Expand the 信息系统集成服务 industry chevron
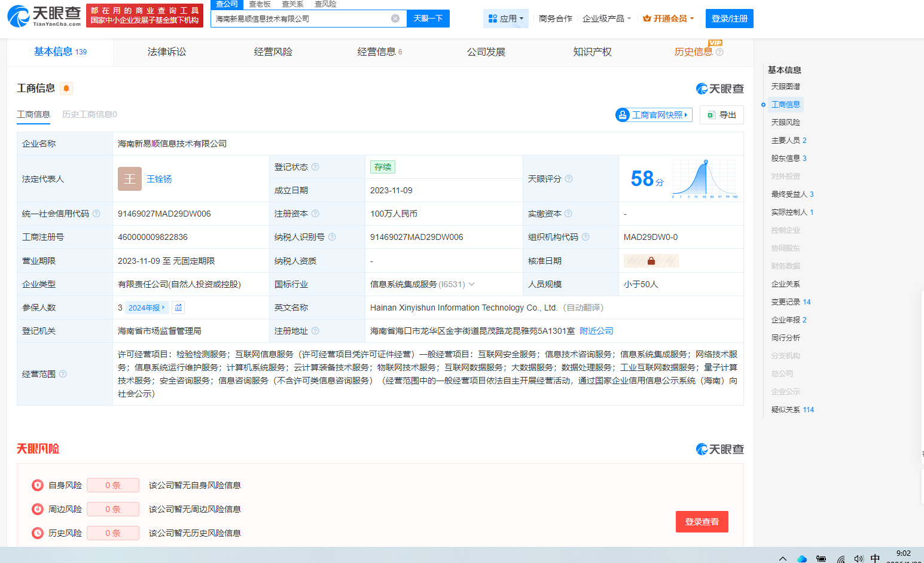This screenshot has width=924, height=563. pyautogui.click(x=472, y=284)
